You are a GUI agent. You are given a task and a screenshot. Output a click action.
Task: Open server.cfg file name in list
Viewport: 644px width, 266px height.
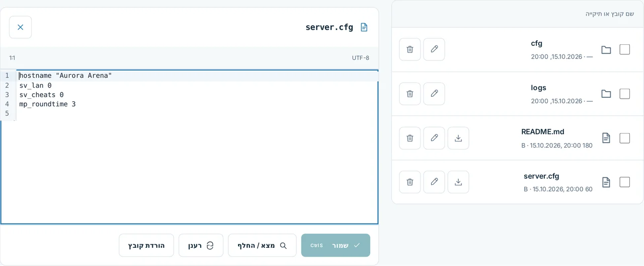click(541, 176)
